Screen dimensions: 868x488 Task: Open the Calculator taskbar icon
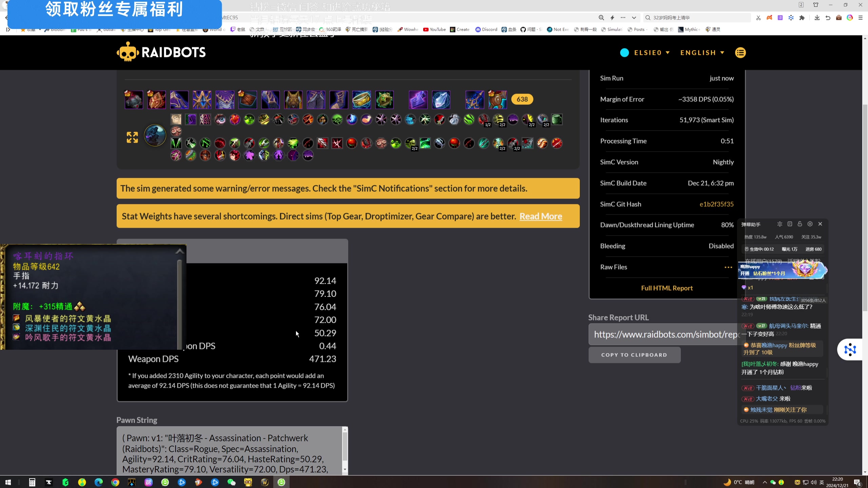32,482
